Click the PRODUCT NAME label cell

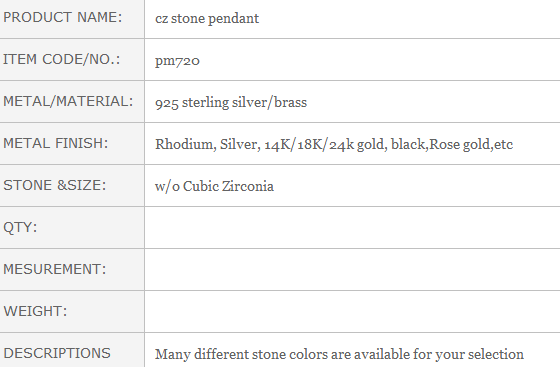coord(72,19)
